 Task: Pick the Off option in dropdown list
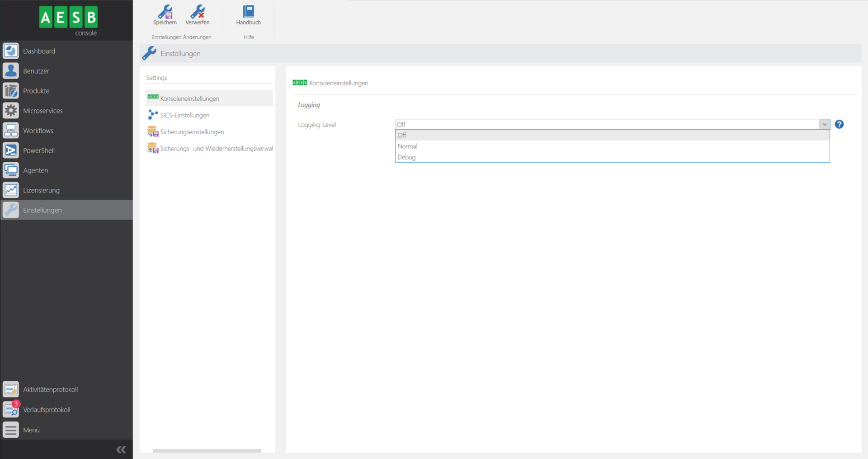click(x=402, y=135)
